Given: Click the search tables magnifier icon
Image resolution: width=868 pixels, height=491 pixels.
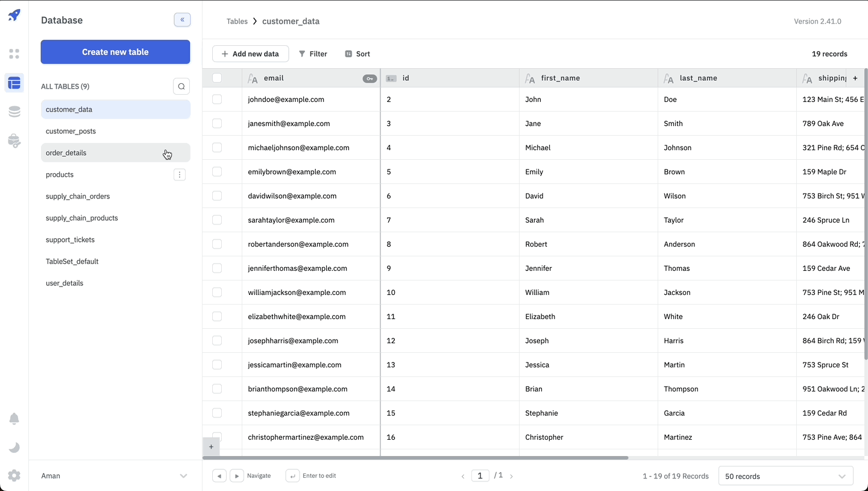Looking at the screenshot, I should (181, 86).
